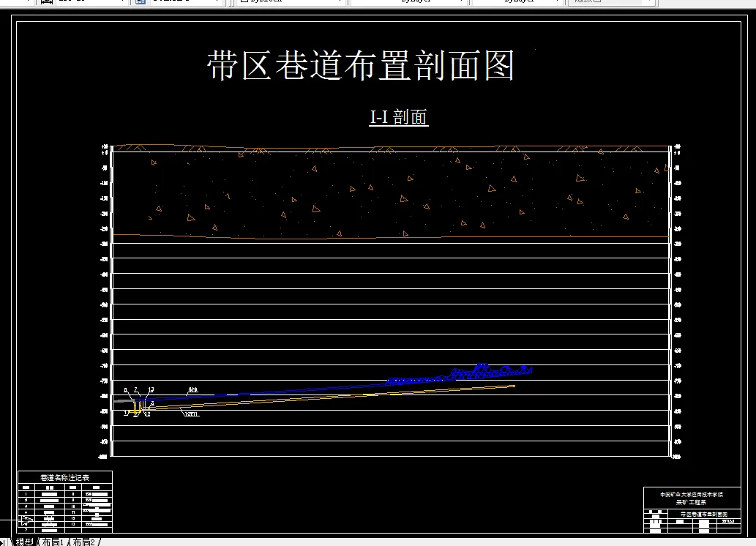Viewport: 756px width, 546px height.
Task: Select the 10\11 leader label
Action: pos(192,414)
